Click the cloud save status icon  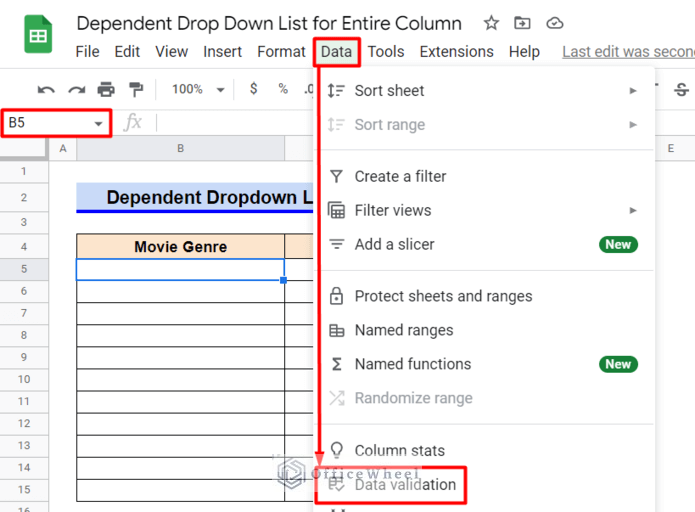tap(555, 23)
